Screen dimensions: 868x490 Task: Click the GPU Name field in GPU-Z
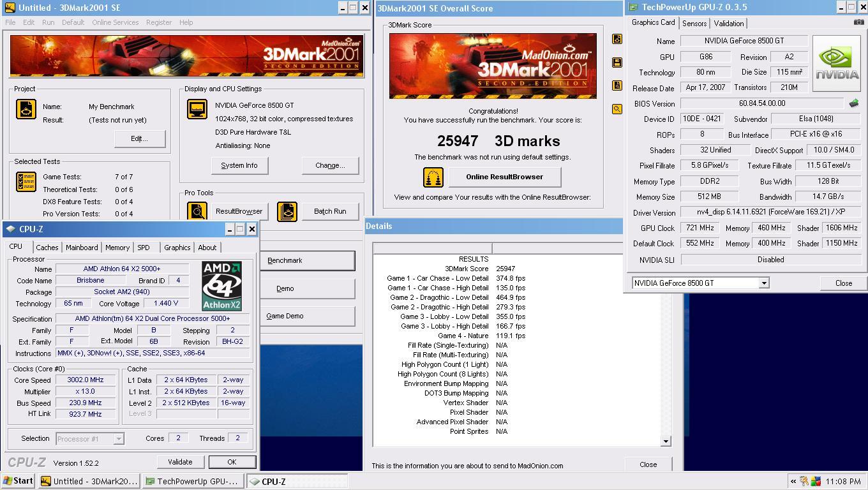click(x=744, y=41)
